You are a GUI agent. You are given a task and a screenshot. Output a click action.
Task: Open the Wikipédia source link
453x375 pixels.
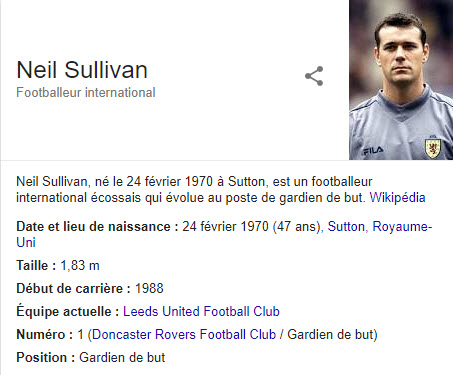pyautogui.click(x=397, y=198)
